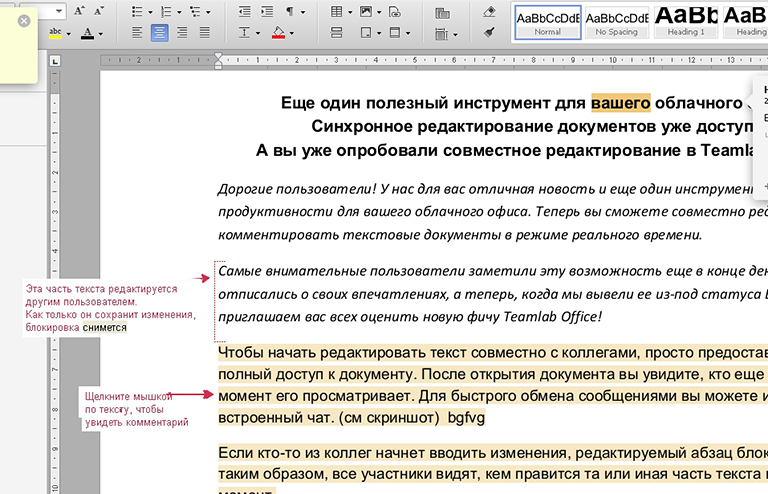768x494 pixels.
Task: Click the highlighted word "вашего" in heading
Action: click(621, 103)
